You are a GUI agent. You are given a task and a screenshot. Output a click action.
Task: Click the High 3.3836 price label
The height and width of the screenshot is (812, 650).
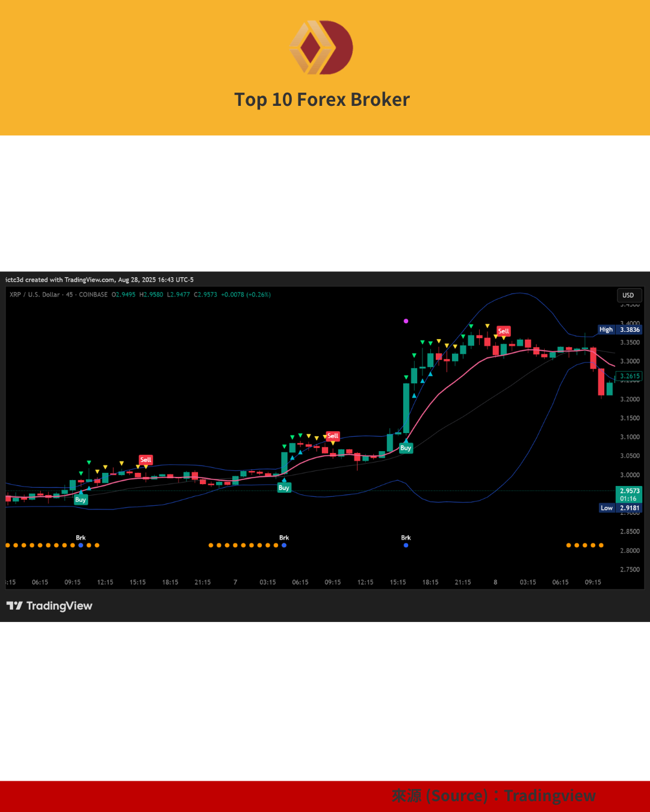[x=620, y=330]
